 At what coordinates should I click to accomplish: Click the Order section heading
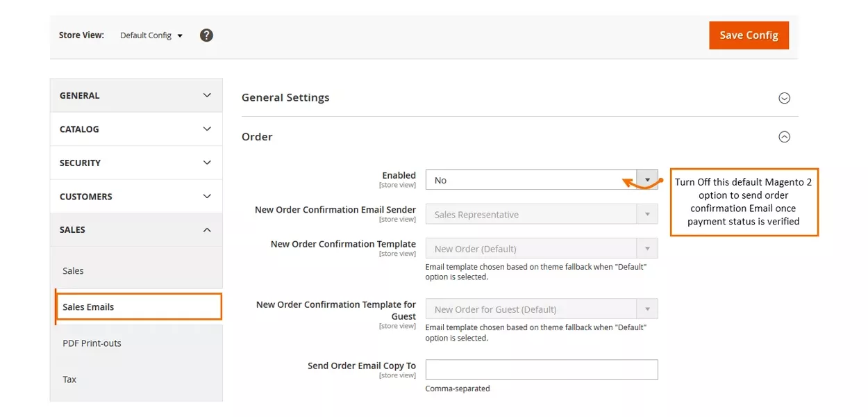[258, 137]
